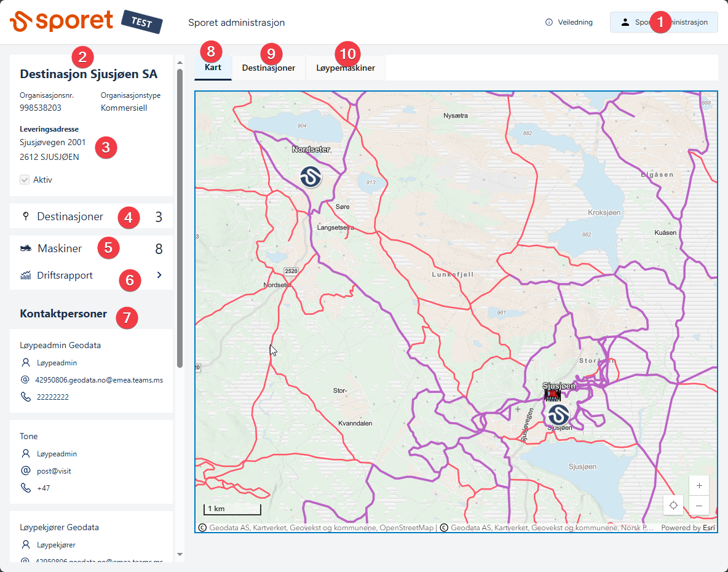
Task: Zoom in on the map
Action: 699,485
